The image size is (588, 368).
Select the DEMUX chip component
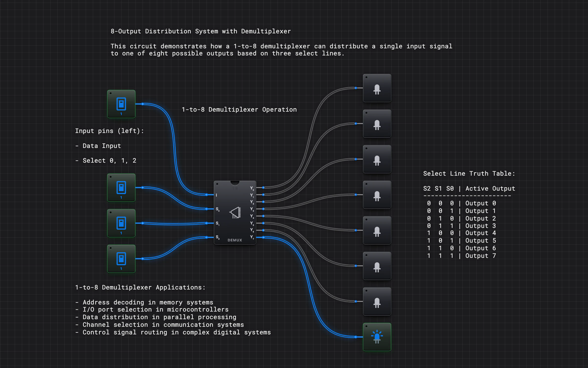pos(235,212)
